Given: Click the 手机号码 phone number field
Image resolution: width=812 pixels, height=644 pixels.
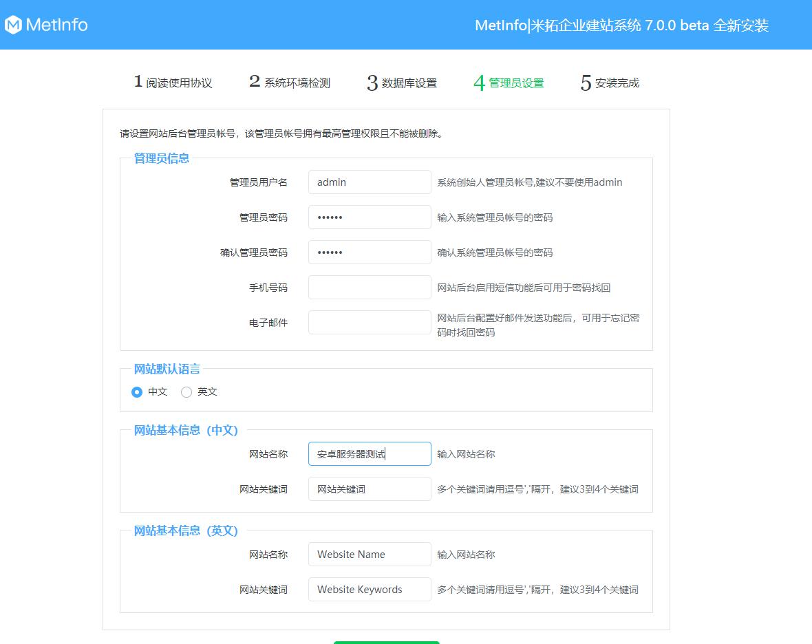Looking at the screenshot, I should 370,287.
